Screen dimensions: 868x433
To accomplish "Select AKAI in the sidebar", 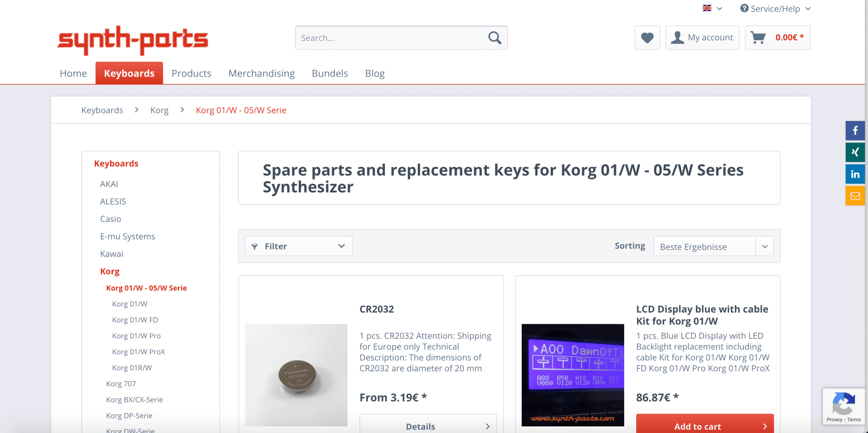I will pyautogui.click(x=109, y=184).
